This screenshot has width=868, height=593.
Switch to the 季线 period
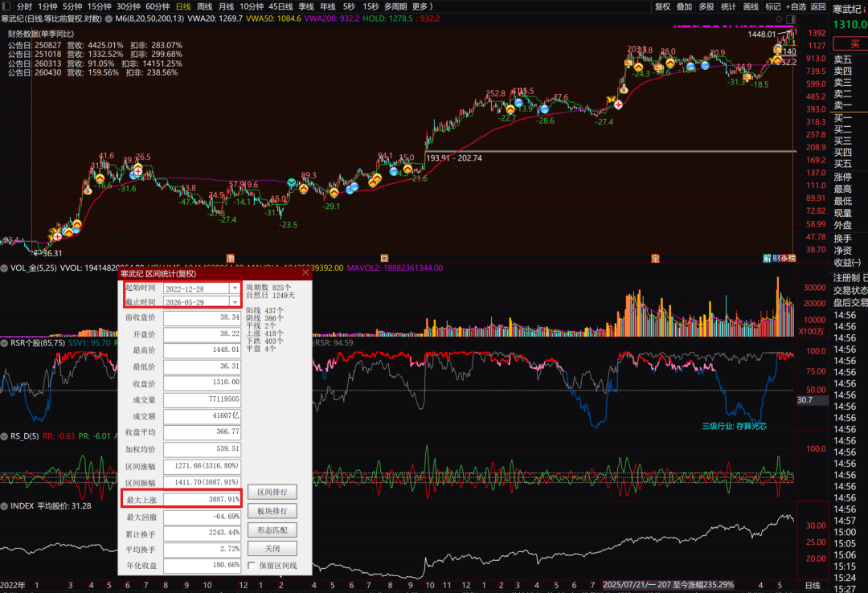pyautogui.click(x=306, y=6)
